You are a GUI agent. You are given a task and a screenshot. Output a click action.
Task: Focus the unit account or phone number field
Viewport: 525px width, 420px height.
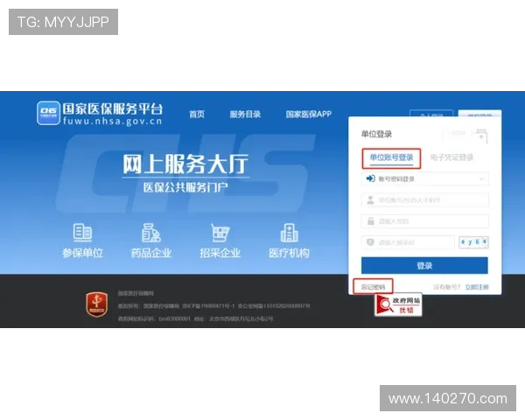point(424,200)
